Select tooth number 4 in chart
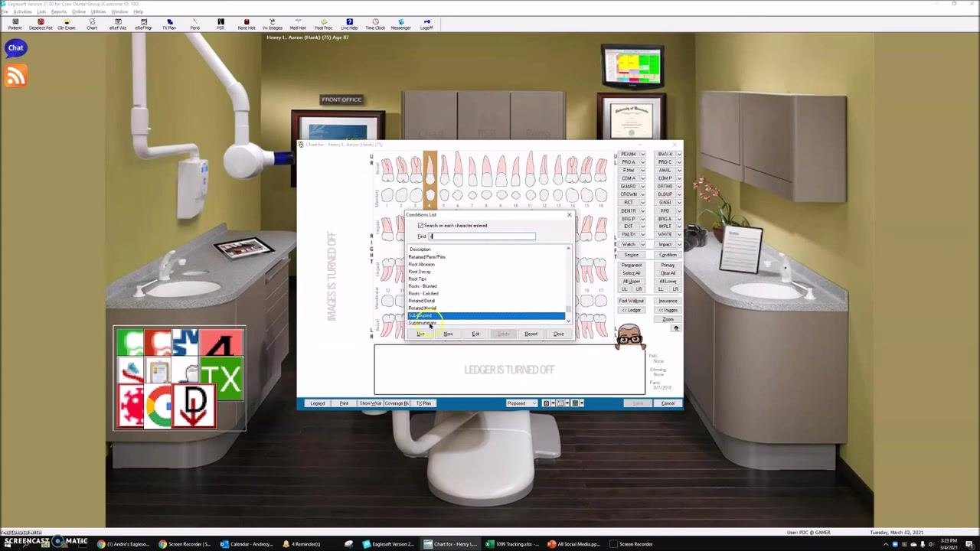 [430, 179]
